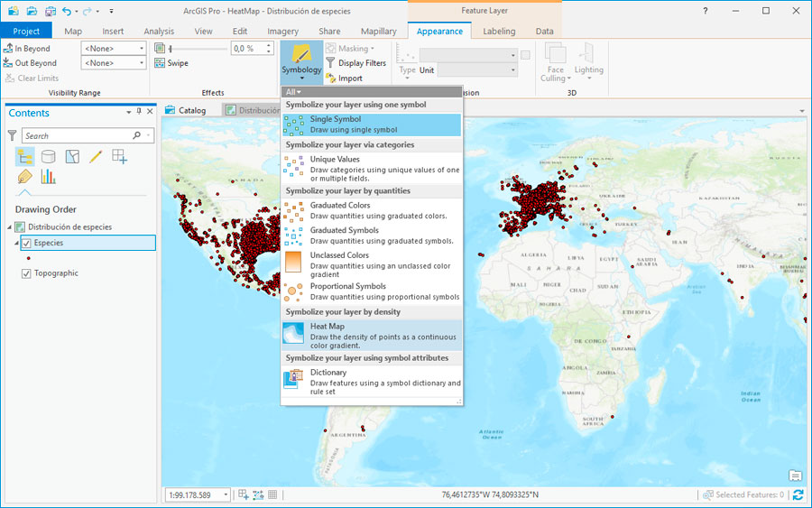Open the Catalog view tab
The width and height of the screenshot is (812, 508).
(185, 110)
